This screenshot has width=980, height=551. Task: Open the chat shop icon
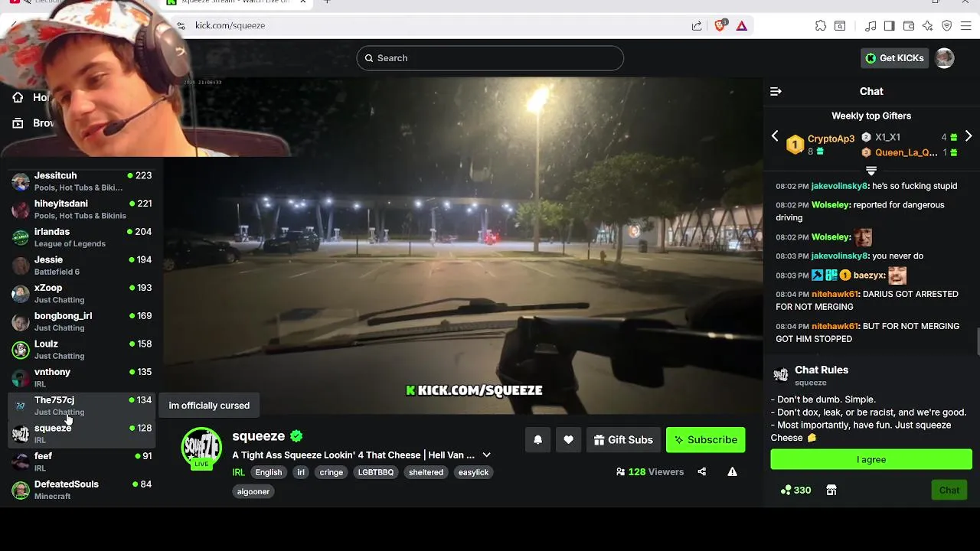(831, 491)
